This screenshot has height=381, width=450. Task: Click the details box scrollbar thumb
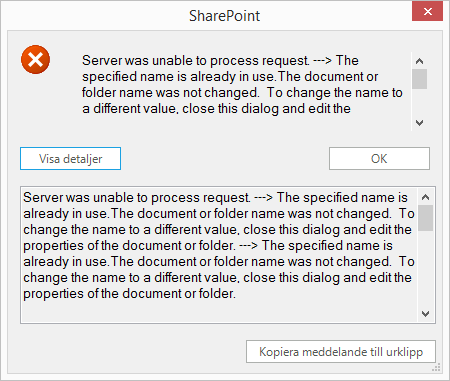425,218
